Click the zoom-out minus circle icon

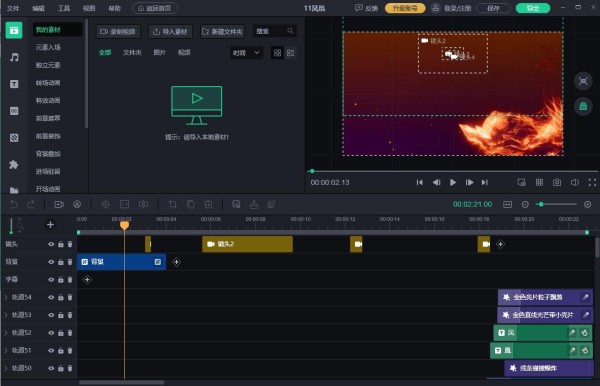point(525,205)
